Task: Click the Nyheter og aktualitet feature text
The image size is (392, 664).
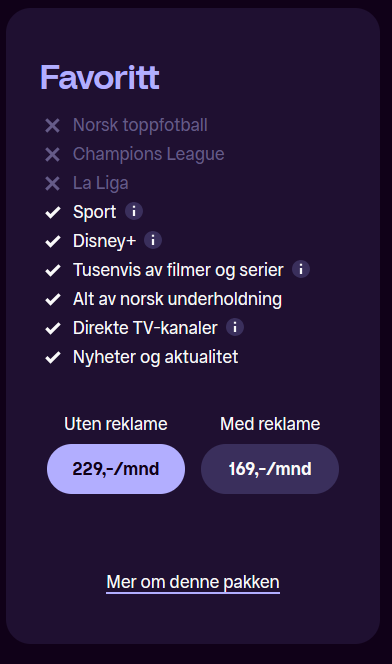Action: 155,357
